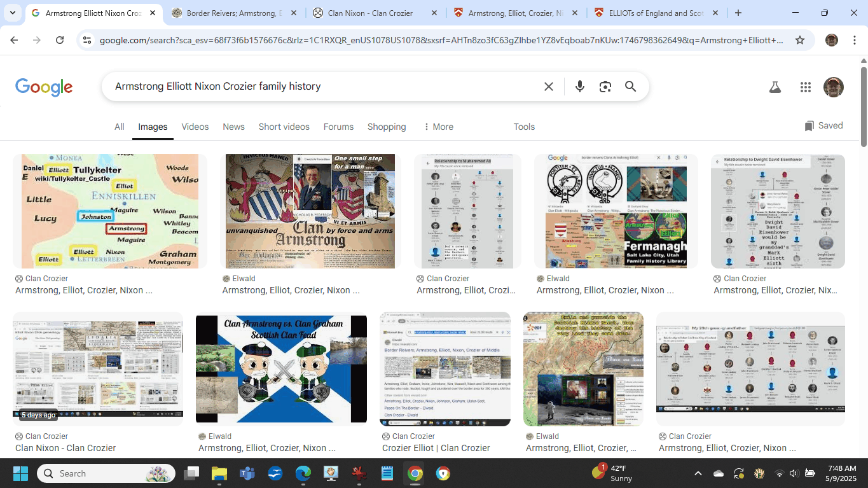Open Google Lens image search

pos(605,87)
